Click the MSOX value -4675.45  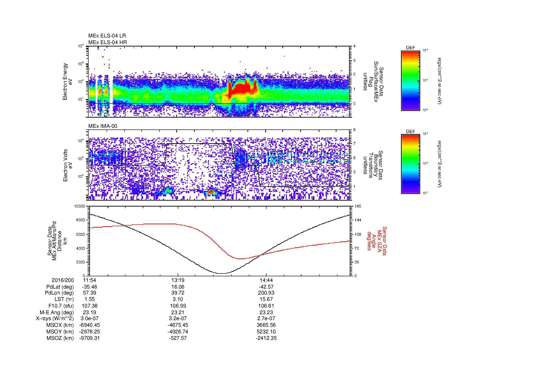click(x=178, y=325)
